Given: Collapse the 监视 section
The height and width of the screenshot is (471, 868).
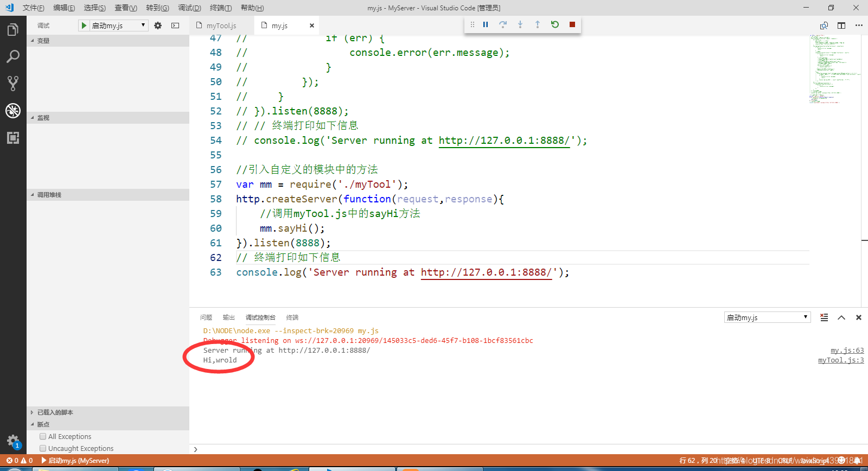Looking at the screenshot, I should (108, 118).
